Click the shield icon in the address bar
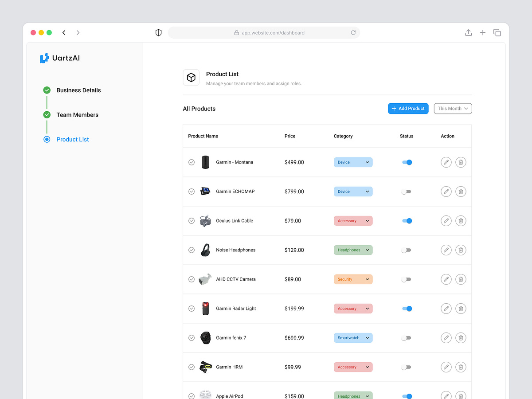This screenshot has height=399, width=532. (158, 32)
